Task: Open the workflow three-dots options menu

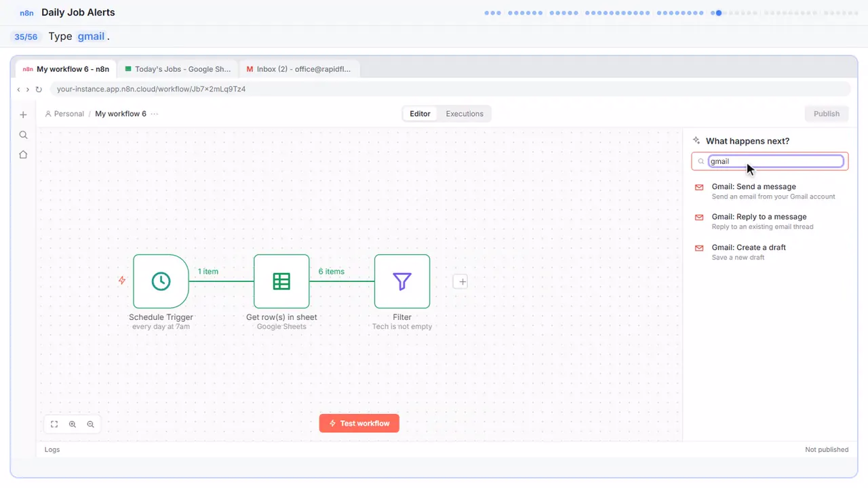Action: coord(155,114)
